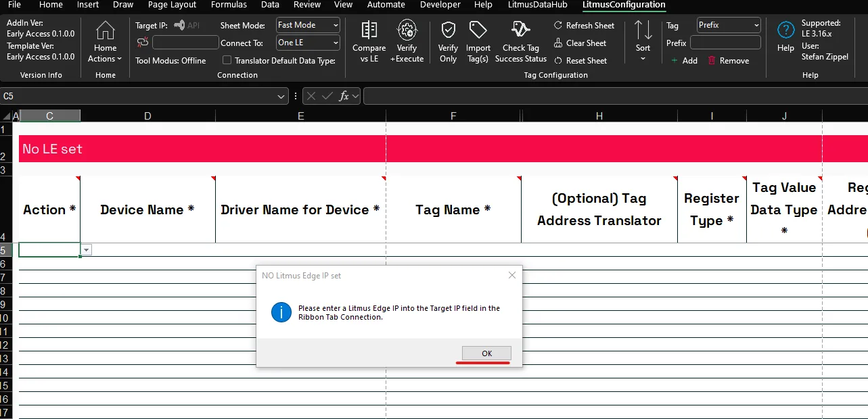Select the LitmusConfiguration tab

click(624, 5)
